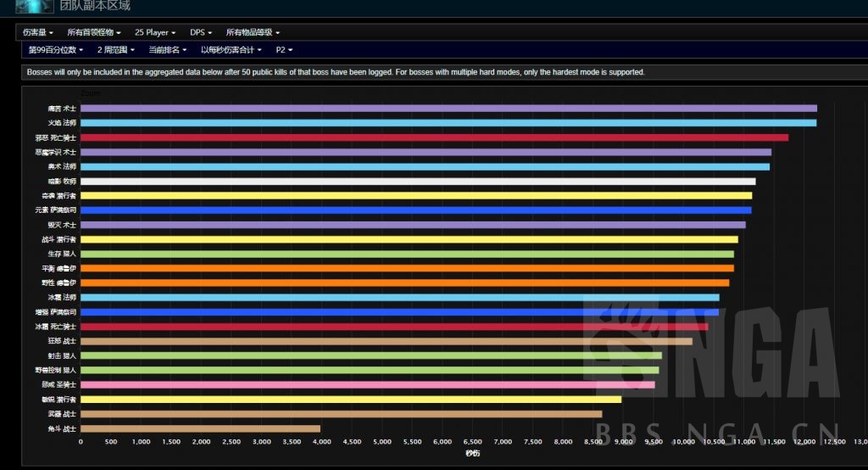Screen dimensions: 868x470
Task: Click the yellow 敏锐 潜行者 bar
Action: coord(351,400)
